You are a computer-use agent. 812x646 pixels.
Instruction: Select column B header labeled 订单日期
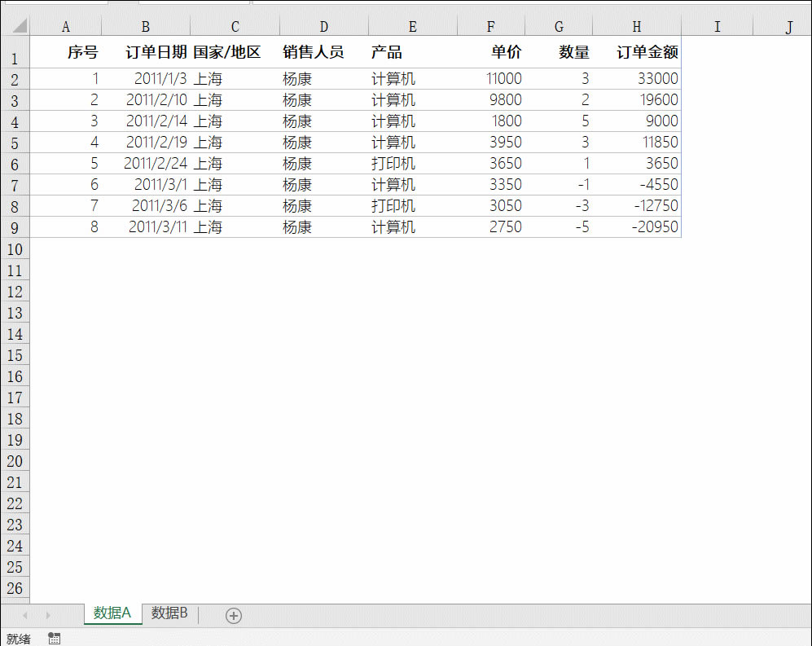pyautogui.click(x=145, y=25)
